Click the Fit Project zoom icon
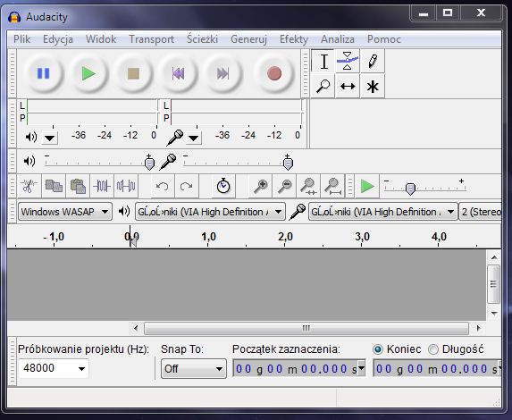The height and width of the screenshot is (420, 512). tap(332, 186)
